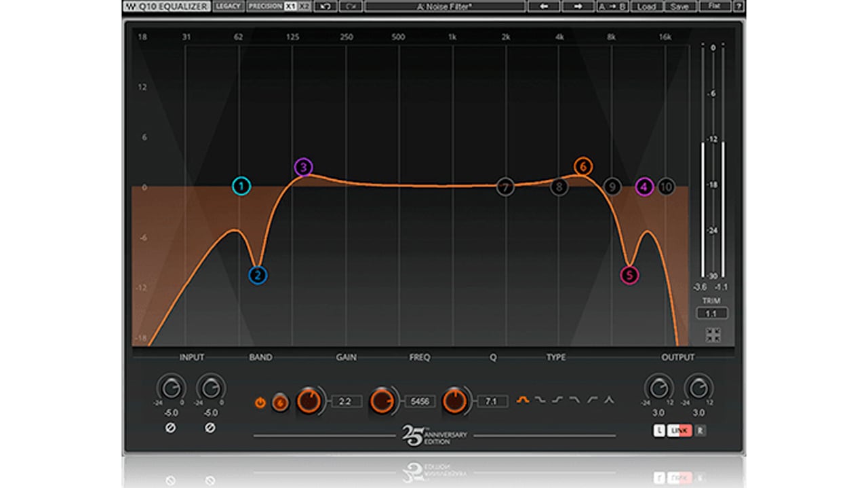Select purple band 3 node

point(304,167)
